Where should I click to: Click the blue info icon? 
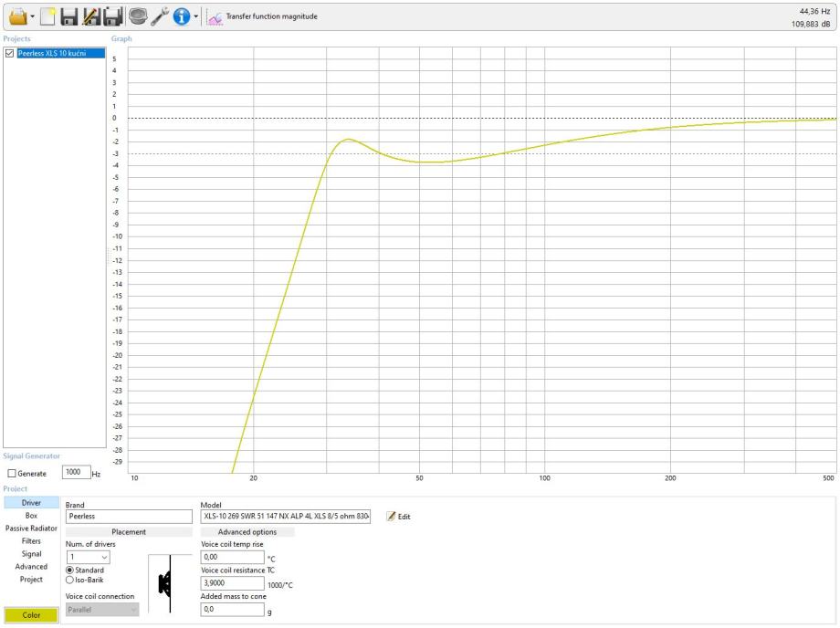pos(182,16)
